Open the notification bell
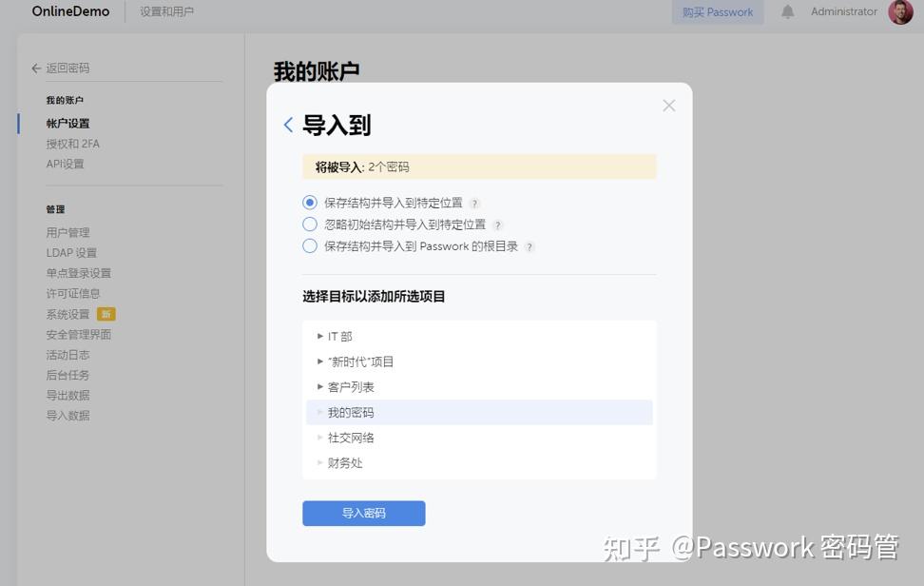Image resolution: width=924 pixels, height=586 pixels. (787, 11)
